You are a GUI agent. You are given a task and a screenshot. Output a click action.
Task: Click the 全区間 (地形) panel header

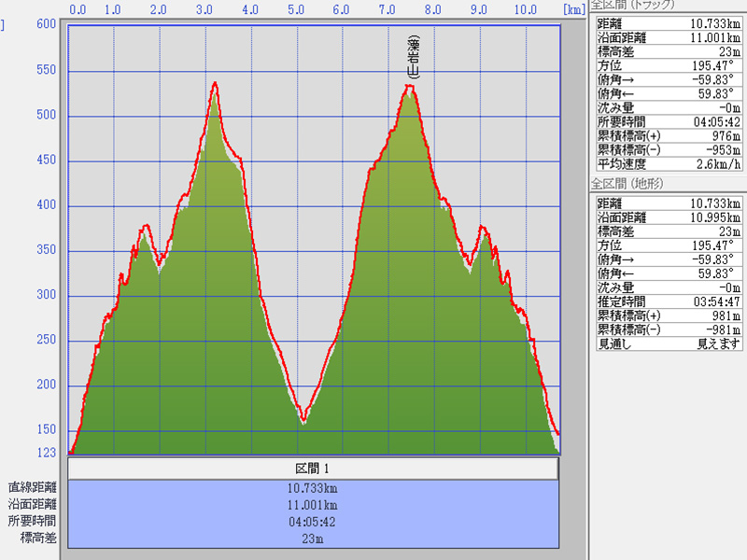click(626, 183)
